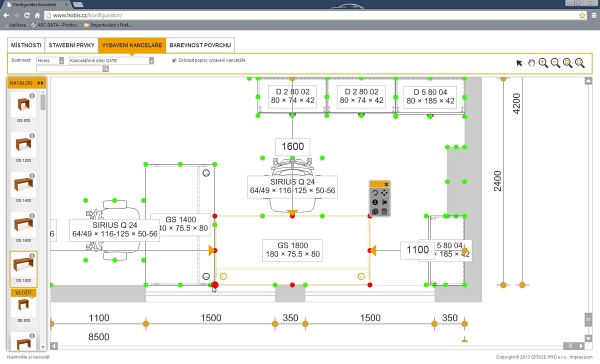Click the catalog panel scrollbar thumb

(43, 102)
